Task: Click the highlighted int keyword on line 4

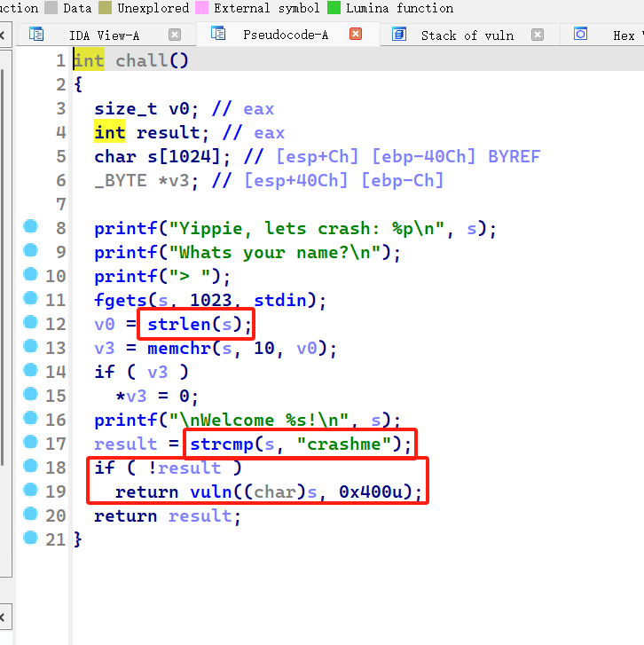Action: [x=110, y=132]
